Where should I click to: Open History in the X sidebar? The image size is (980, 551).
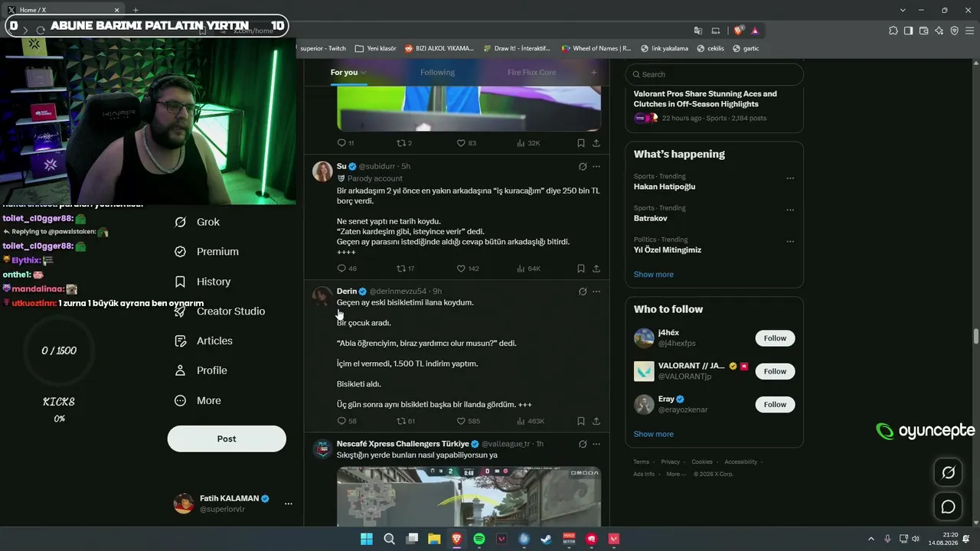[x=202, y=282]
